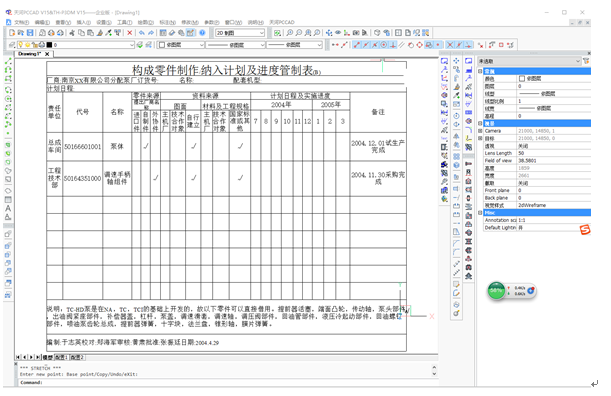Toggle the layer freeze sun icon
The height and width of the screenshot is (396, 611).
[28, 45]
